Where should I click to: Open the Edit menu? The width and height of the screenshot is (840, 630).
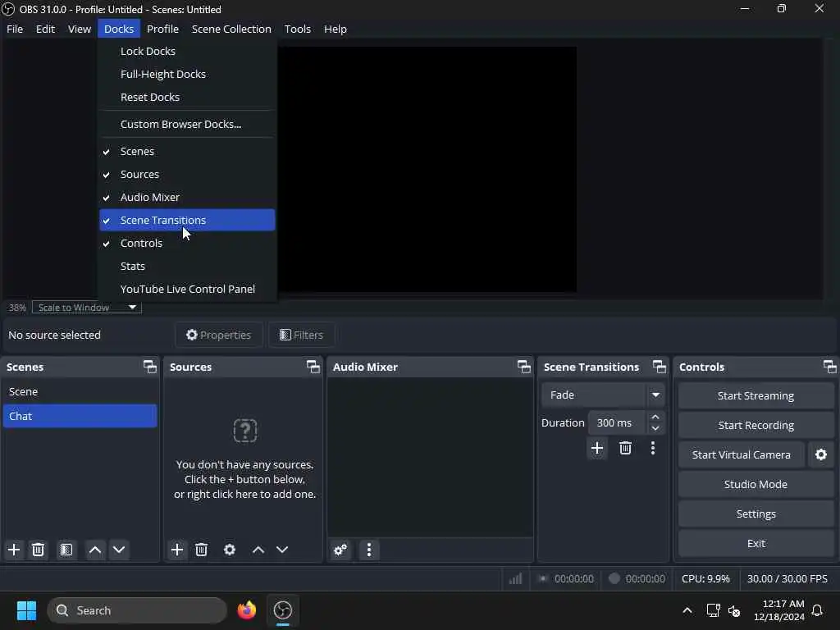point(46,29)
